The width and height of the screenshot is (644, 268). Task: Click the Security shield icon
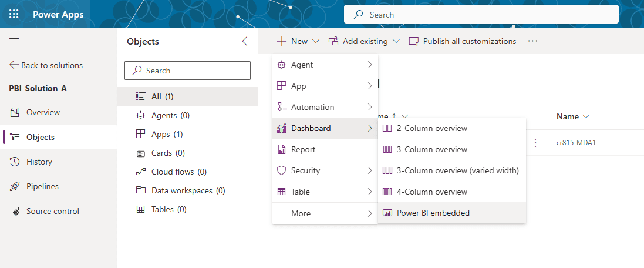coord(282,170)
